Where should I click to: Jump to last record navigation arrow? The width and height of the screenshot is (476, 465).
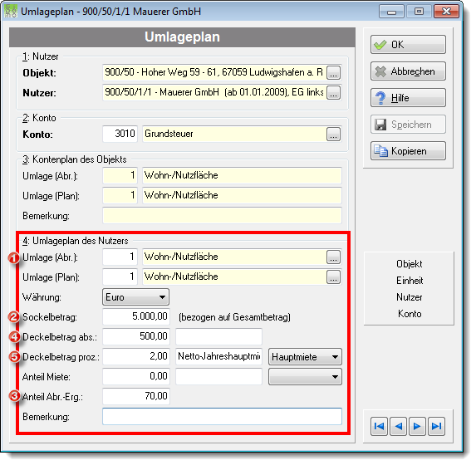(436, 427)
